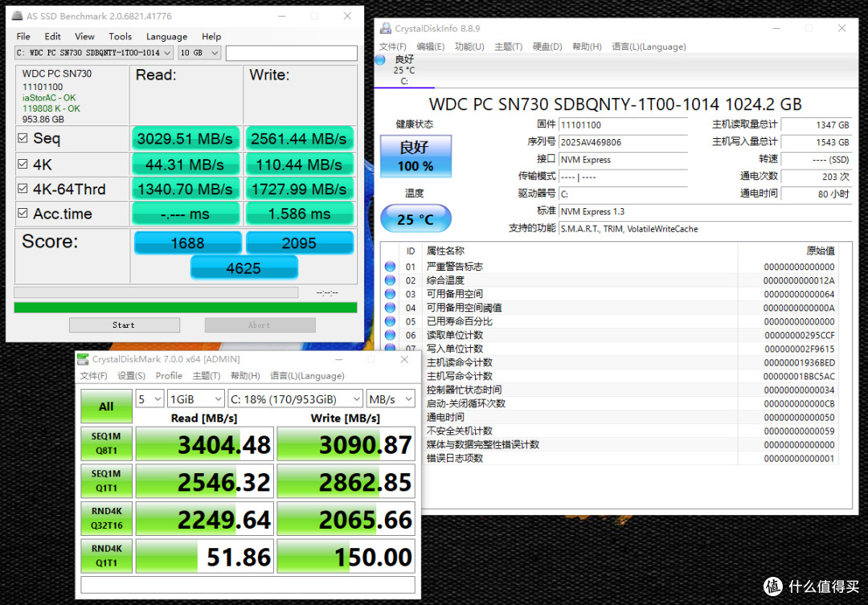Run the RND4K Q32T16 test
The width and height of the screenshot is (868, 605).
[106, 518]
